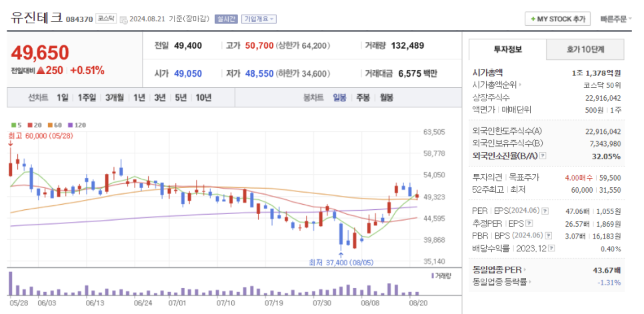This screenshot has width=644, height=314.
Task: Click the calendar icon before 2024.08.21
Action: click(x=123, y=19)
